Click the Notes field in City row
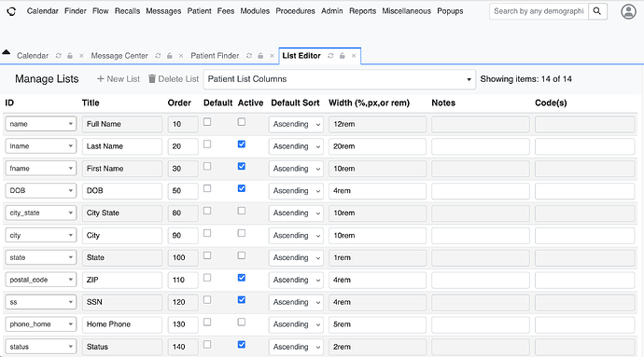The height and width of the screenshot is (357, 644). 480,236
